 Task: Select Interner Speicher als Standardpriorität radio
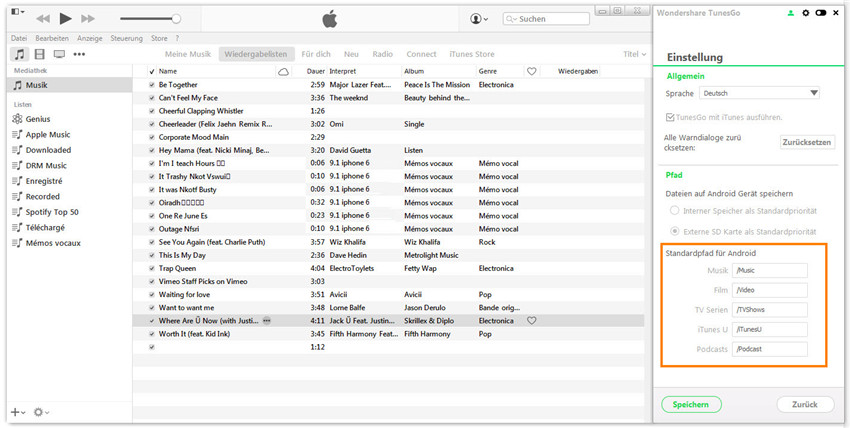674,211
